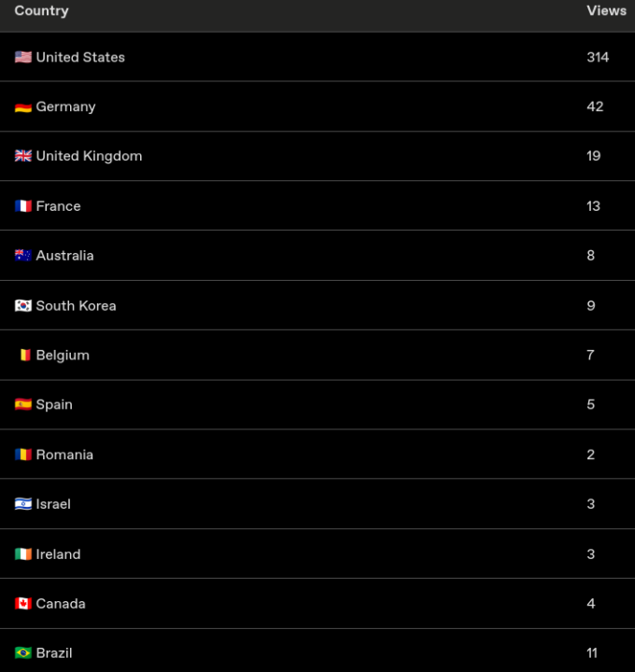The image size is (635, 672).
Task: Click Germany's 42 views value
Action: click(x=595, y=107)
